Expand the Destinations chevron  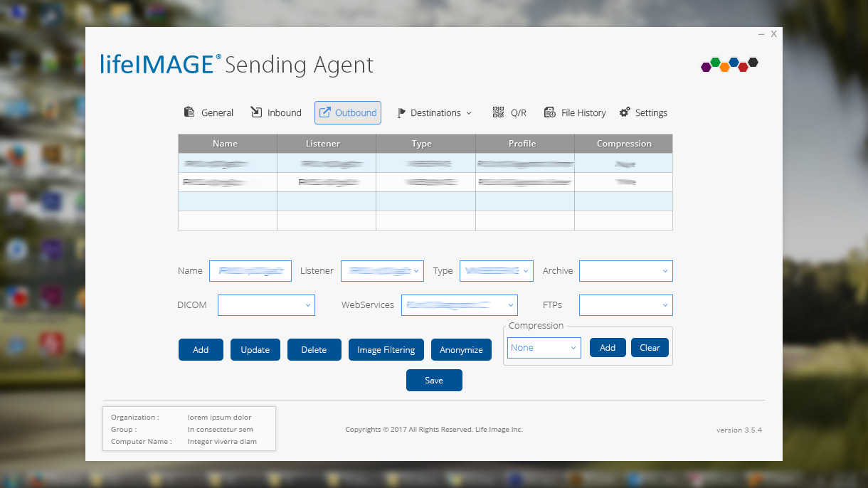point(469,113)
